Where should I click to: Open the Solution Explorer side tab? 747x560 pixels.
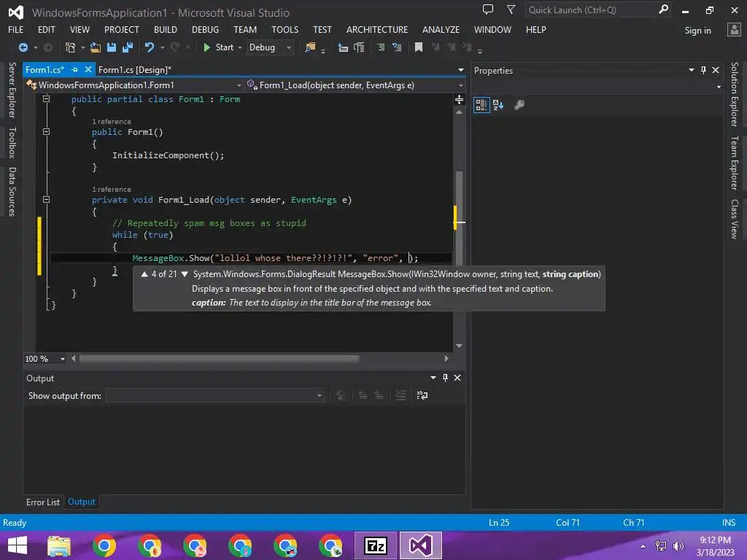pos(734,94)
